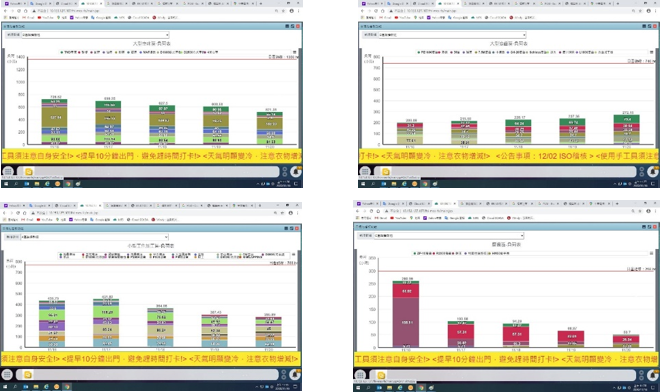Open the Windows search icon under the multi-row legend chart

[16, 387]
